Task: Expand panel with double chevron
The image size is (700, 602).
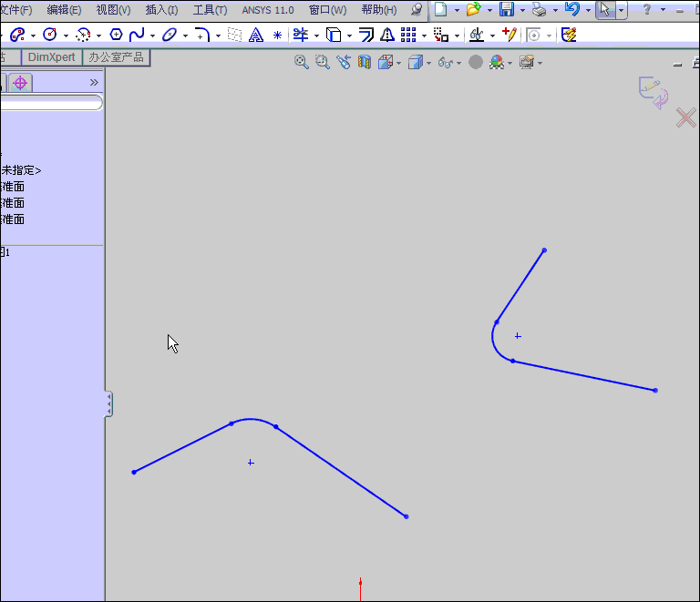Action: [x=94, y=83]
